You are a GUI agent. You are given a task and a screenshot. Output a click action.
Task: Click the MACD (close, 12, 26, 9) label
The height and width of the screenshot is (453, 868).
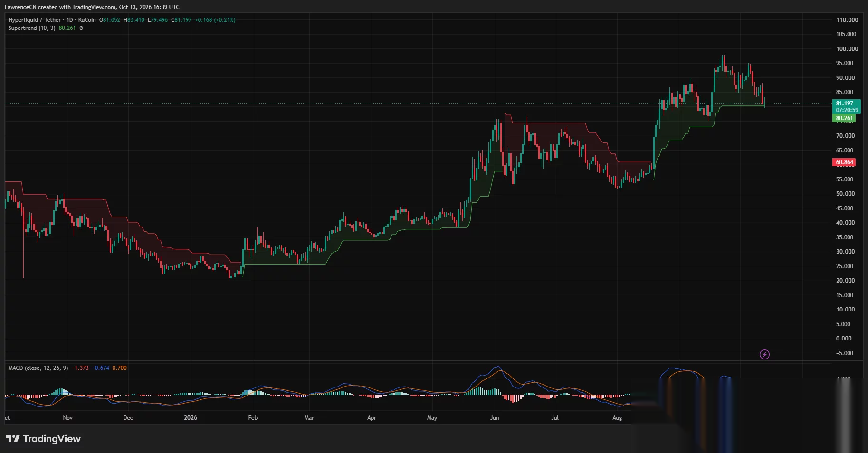click(38, 368)
